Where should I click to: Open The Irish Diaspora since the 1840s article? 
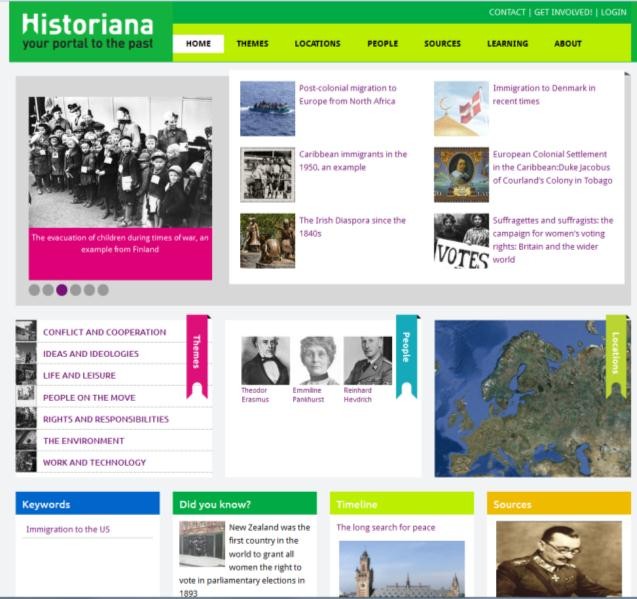[352, 226]
